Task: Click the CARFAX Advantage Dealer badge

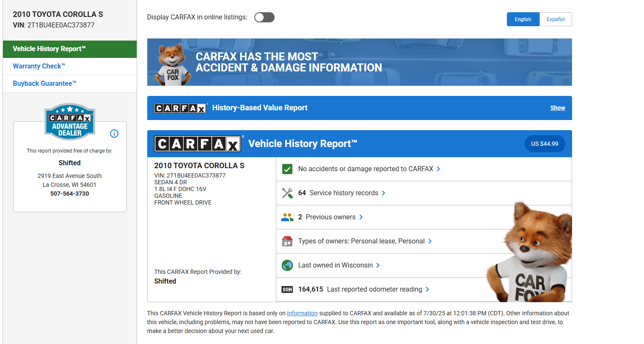Action: (x=70, y=122)
